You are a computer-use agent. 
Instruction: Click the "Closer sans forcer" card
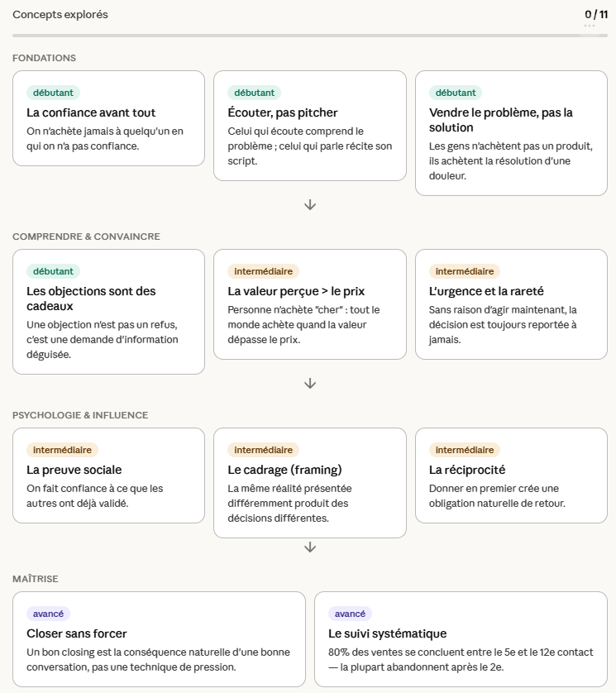pyautogui.click(x=160, y=639)
